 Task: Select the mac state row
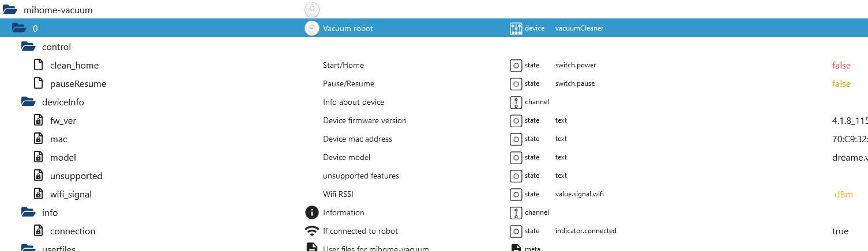point(58,139)
